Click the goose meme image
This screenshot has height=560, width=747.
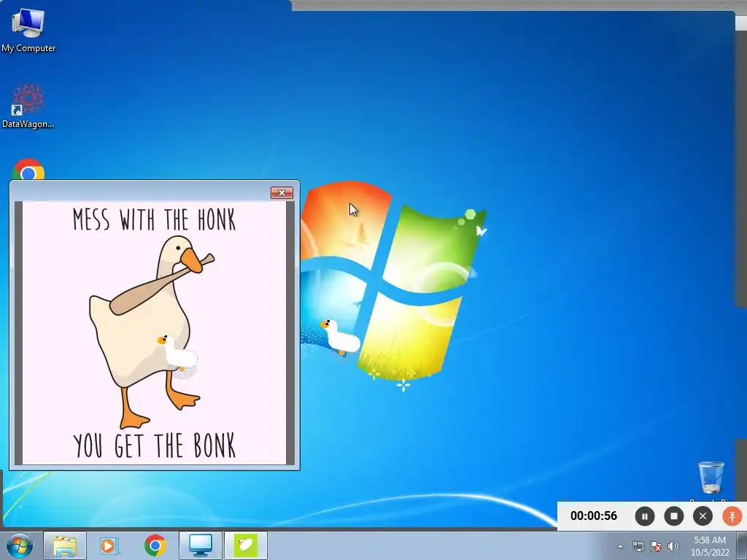coord(155,332)
